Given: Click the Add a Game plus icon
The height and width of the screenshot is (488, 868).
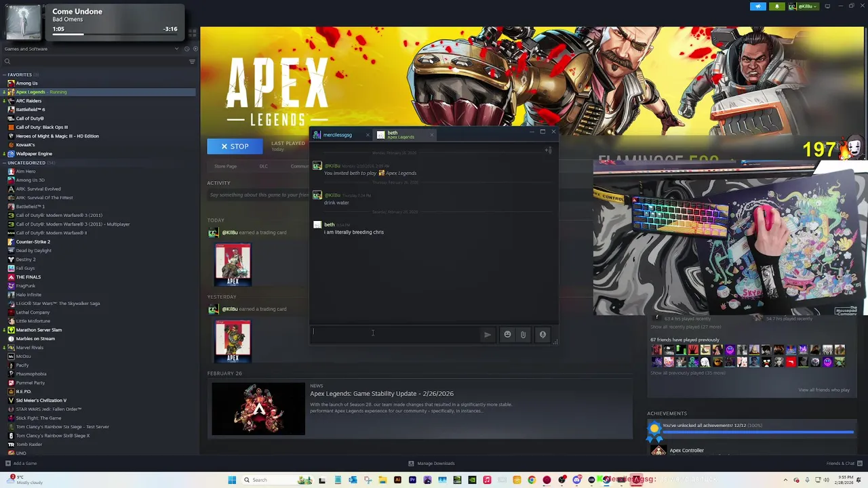Looking at the screenshot, I should (x=7, y=464).
